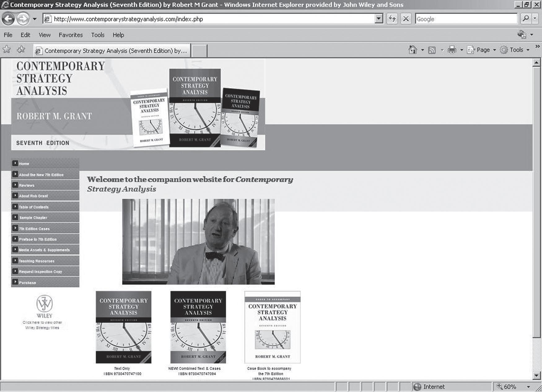Open the Favorites Center star icon
The height and width of the screenshot is (392, 542).
coord(7,50)
